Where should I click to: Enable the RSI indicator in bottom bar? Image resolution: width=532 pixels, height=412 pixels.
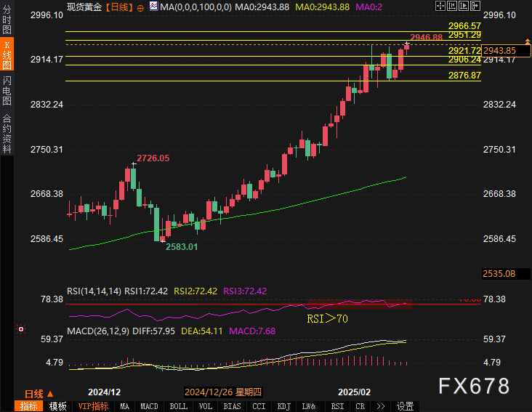pyautogui.click(x=337, y=406)
